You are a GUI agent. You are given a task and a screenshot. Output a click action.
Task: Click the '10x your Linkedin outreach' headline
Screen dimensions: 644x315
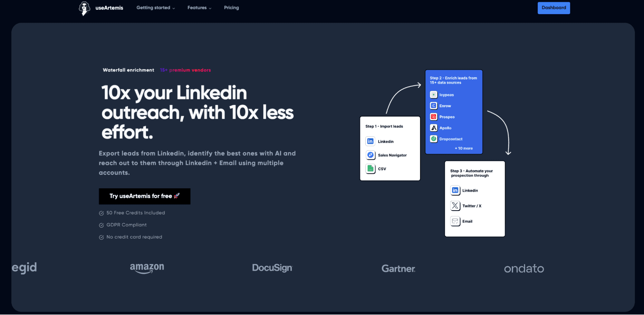tap(197, 112)
